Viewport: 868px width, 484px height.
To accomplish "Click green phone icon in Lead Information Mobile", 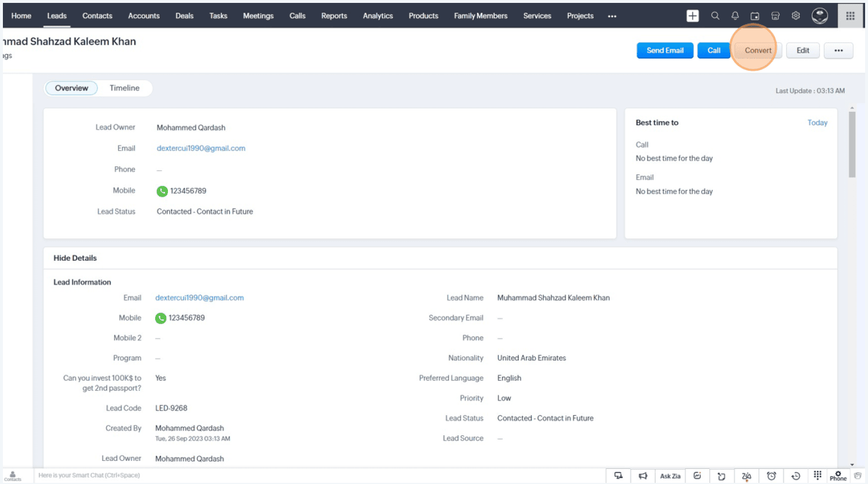I will pyautogui.click(x=161, y=318).
